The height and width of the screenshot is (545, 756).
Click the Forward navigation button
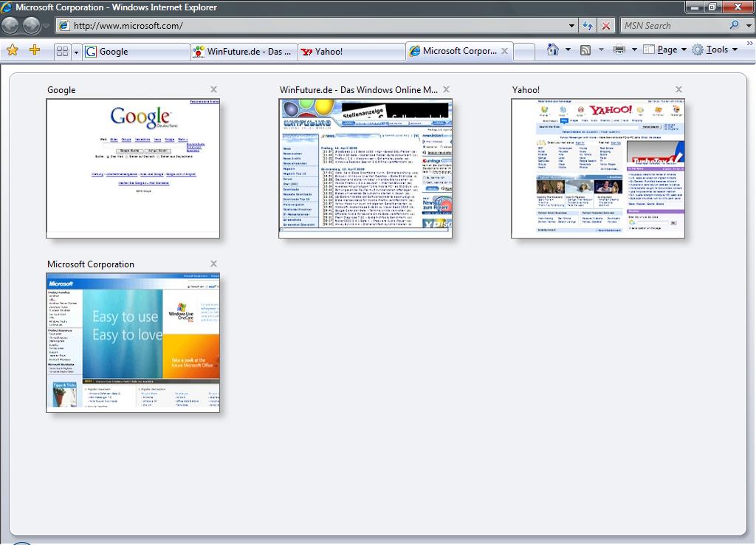click(31, 26)
